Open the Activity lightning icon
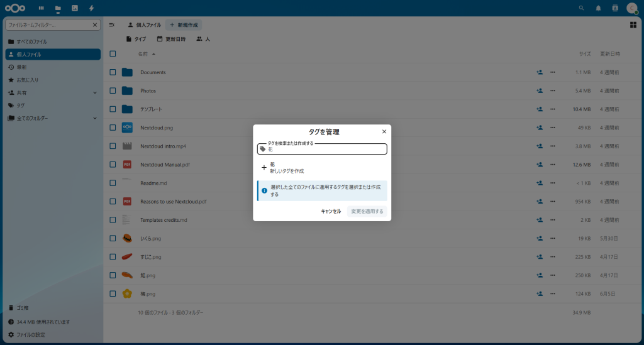 click(x=92, y=8)
